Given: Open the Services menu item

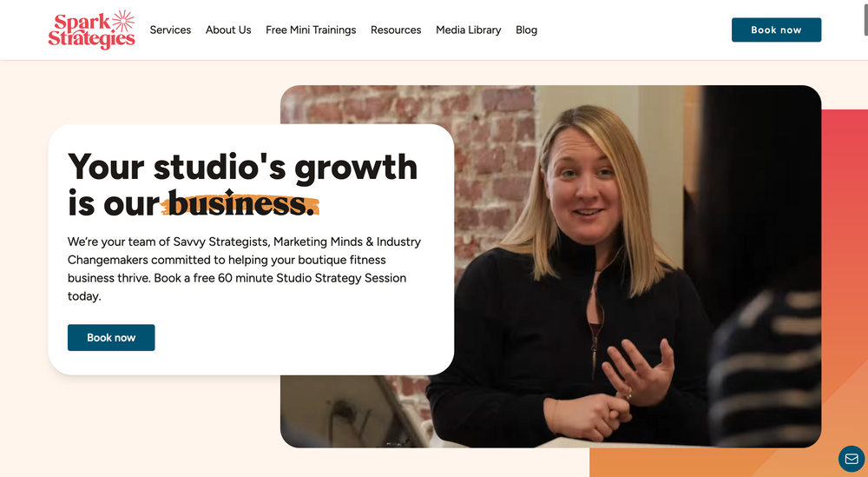Looking at the screenshot, I should (170, 30).
